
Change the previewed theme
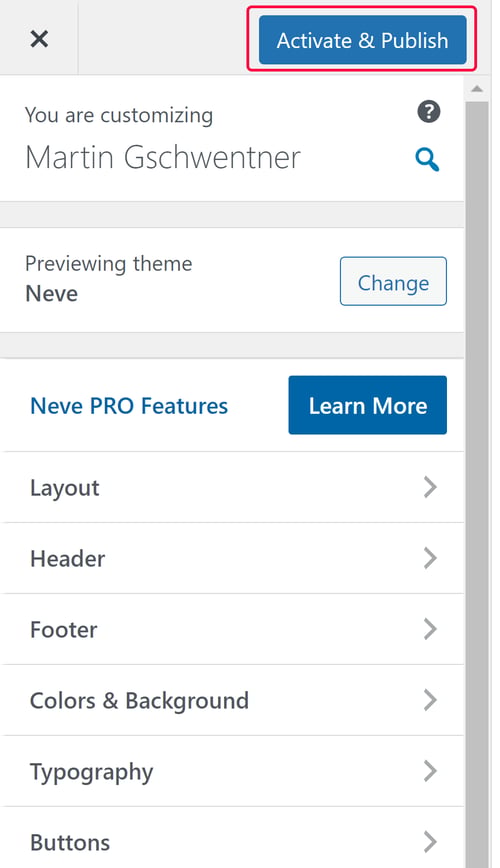click(393, 281)
